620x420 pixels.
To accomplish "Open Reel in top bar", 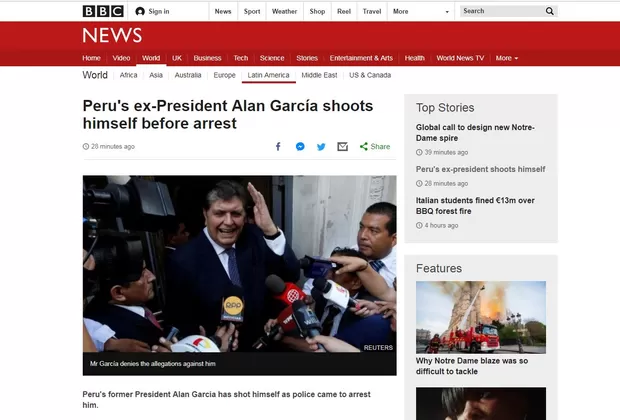I will tap(344, 11).
